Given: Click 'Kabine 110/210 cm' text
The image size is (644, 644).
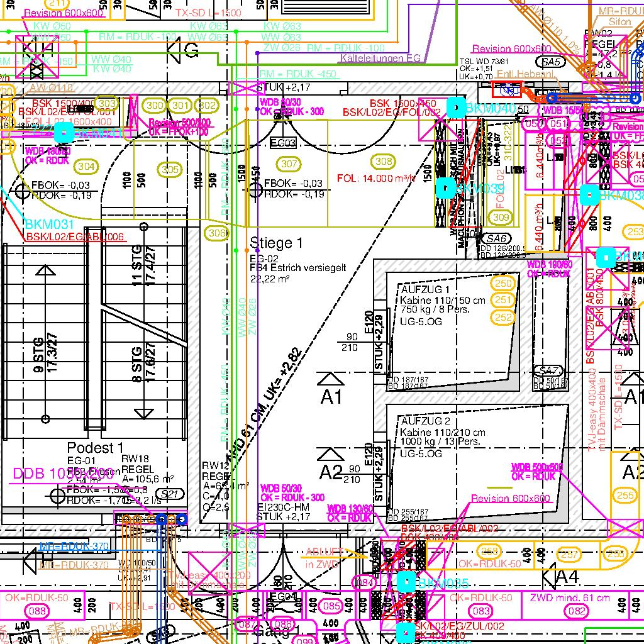Looking at the screenshot, I should click(443, 433).
